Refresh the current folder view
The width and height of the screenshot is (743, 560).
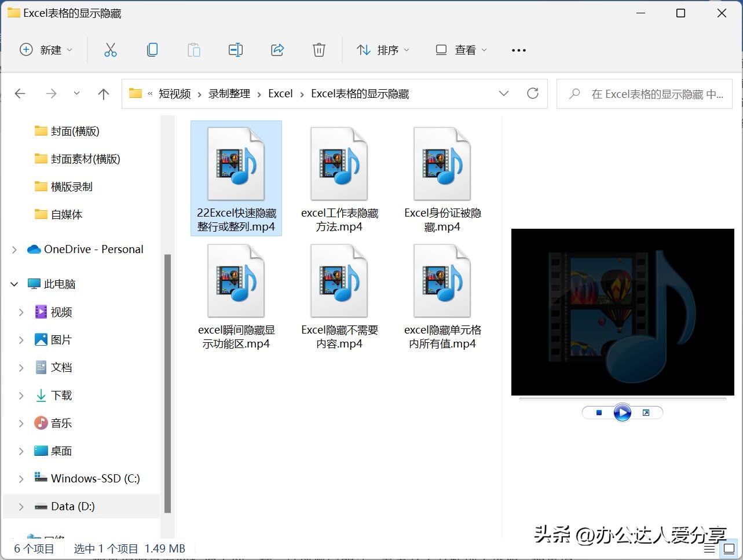pyautogui.click(x=532, y=93)
